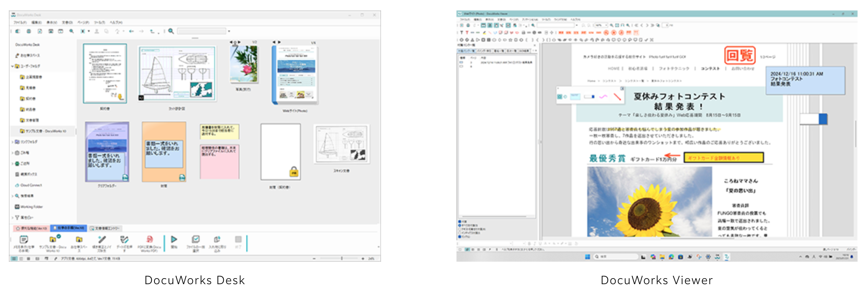
Task: Switch to the 仕事の手順 tab in Desk
Action: pos(68,228)
